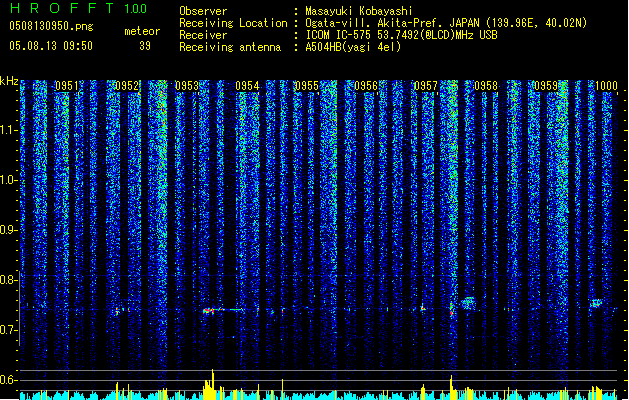Click the 0.6 kHz axis tick label
This screenshot has height=400, width=629.
[x=8, y=380]
